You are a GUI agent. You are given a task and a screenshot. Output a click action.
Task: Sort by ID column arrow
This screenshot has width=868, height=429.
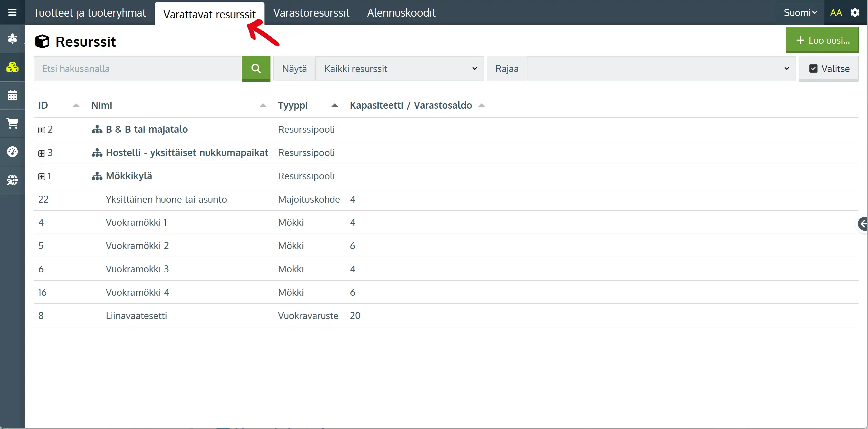[76, 105]
